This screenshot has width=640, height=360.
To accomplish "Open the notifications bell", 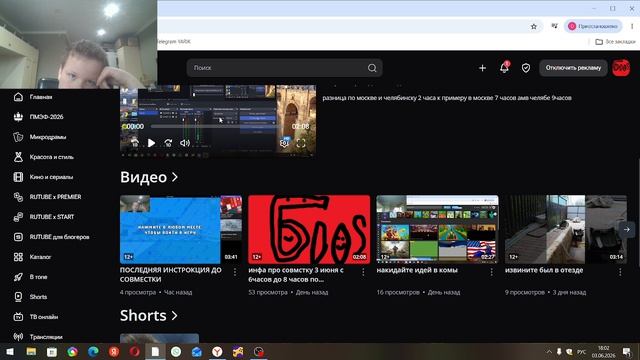I will 504,68.
